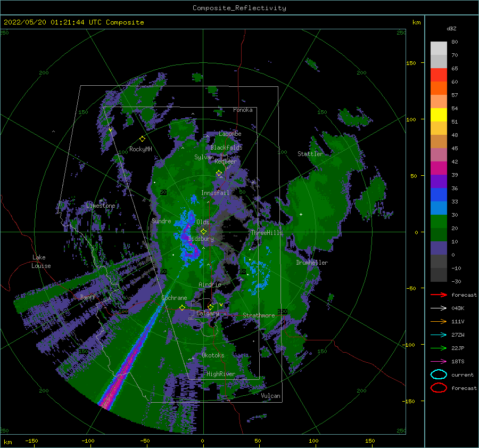Click the RedDeer city label
This screenshot has height=448, width=479.
[226, 161]
